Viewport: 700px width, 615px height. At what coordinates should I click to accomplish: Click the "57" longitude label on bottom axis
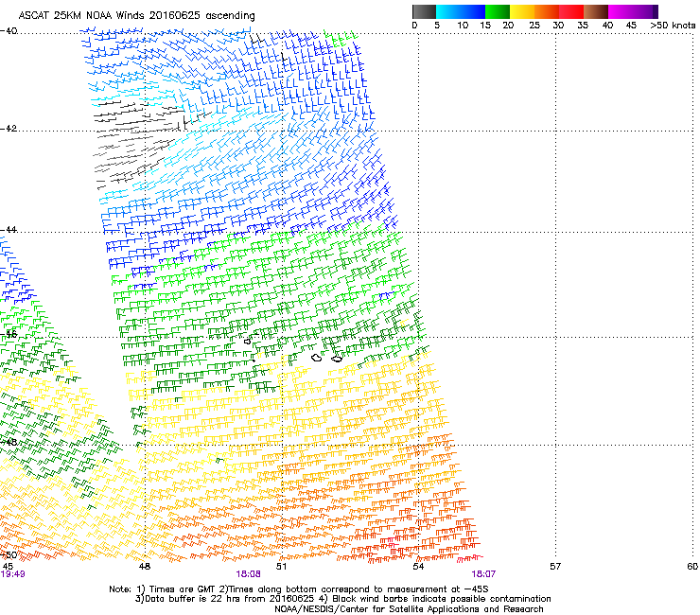[555, 567]
